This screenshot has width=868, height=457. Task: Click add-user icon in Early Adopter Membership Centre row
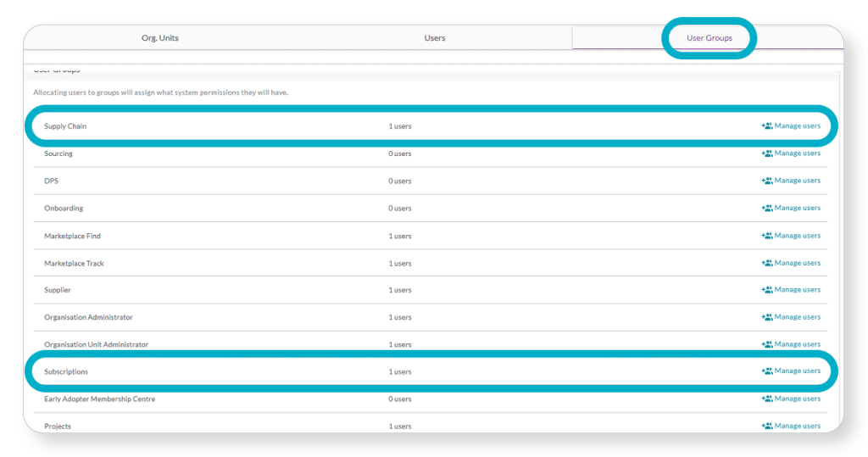coord(766,398)
